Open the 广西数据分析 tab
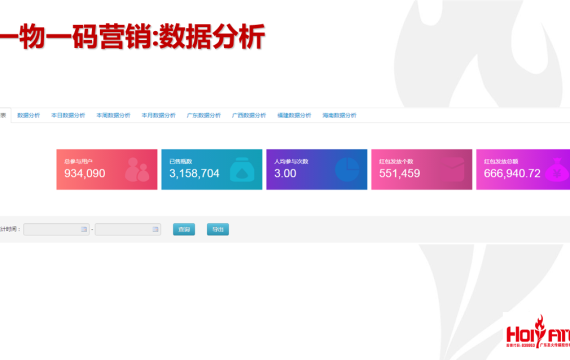This screenshot has height=360, width=570. coord(249,115)
